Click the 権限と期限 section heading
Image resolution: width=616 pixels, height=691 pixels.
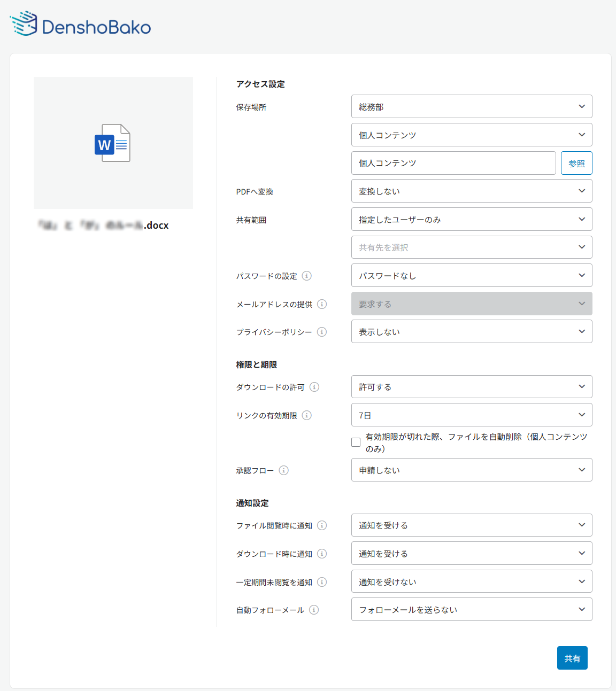point(257,364)
